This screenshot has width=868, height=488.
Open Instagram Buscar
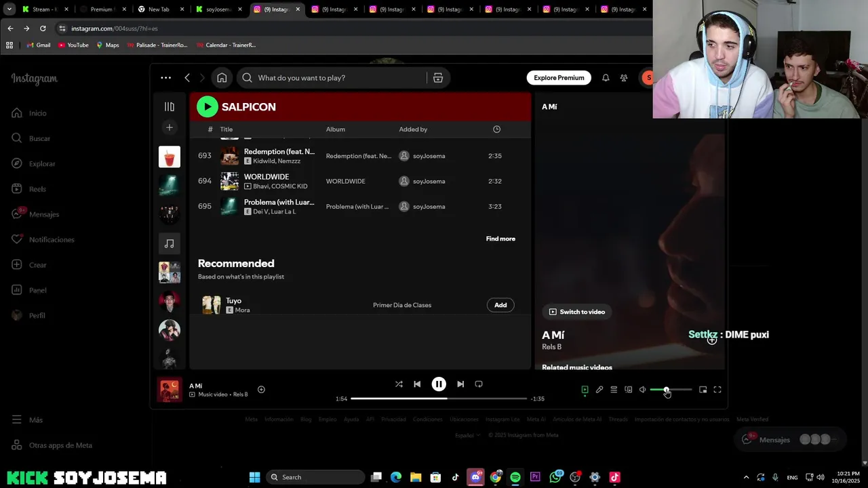(x=31, y=138)
